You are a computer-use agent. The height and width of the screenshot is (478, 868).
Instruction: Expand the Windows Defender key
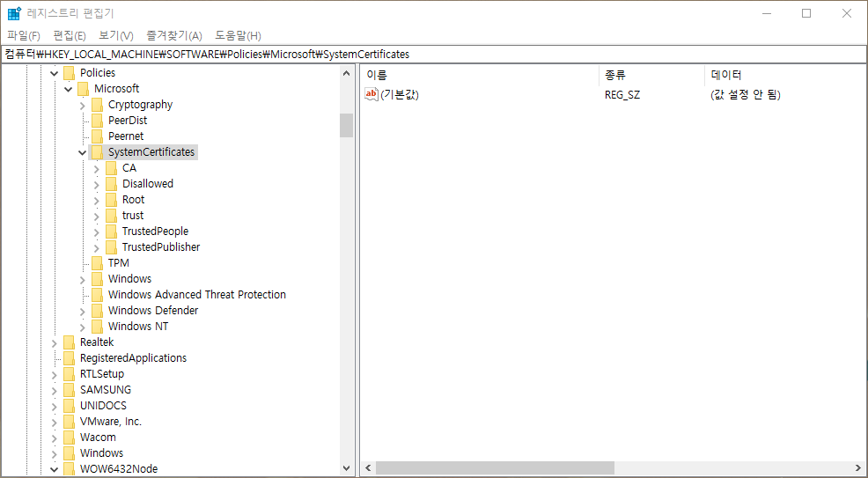click(83, 311)
